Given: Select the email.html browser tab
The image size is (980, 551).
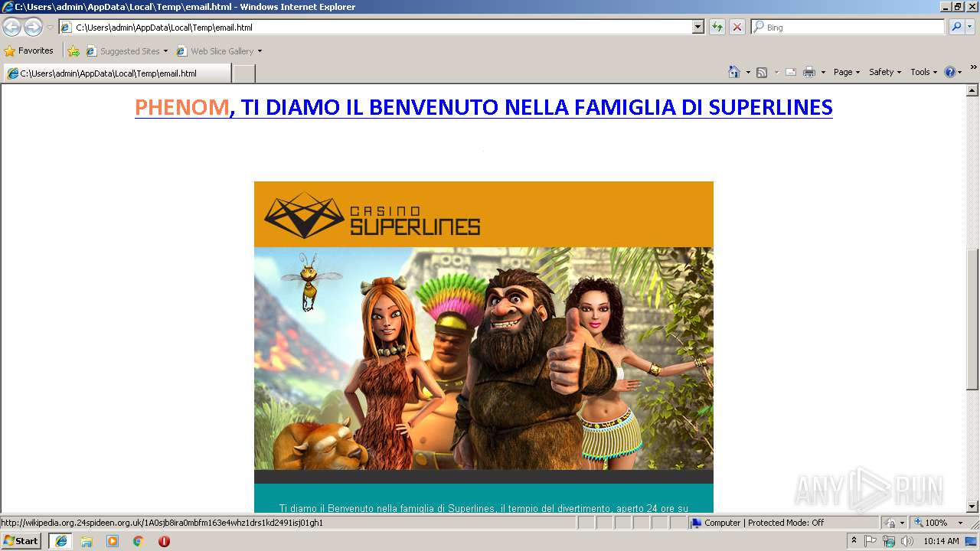Looking at the screenshot, I should click(116, 73).
